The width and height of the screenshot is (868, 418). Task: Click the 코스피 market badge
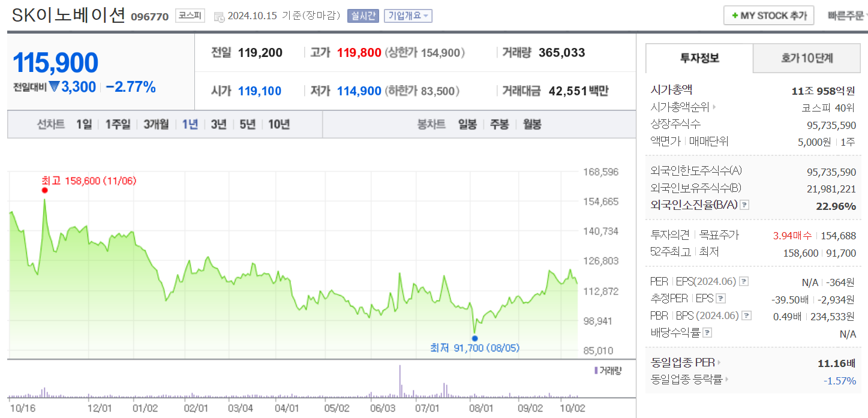click(190, 16)
